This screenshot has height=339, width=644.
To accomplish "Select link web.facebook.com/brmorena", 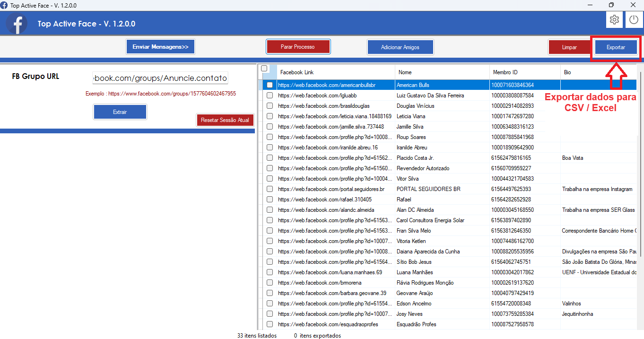I will (x=320, y=283).
